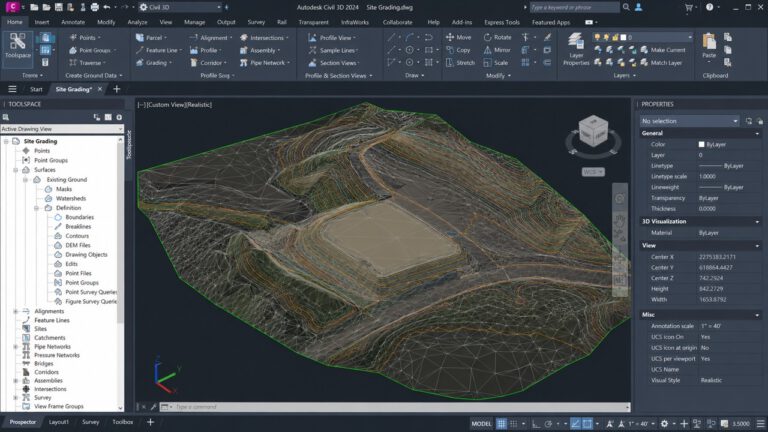Viewport: 768px width, 432px height.
Task: Click the Realistic visual style label
Action: [198, 105]
